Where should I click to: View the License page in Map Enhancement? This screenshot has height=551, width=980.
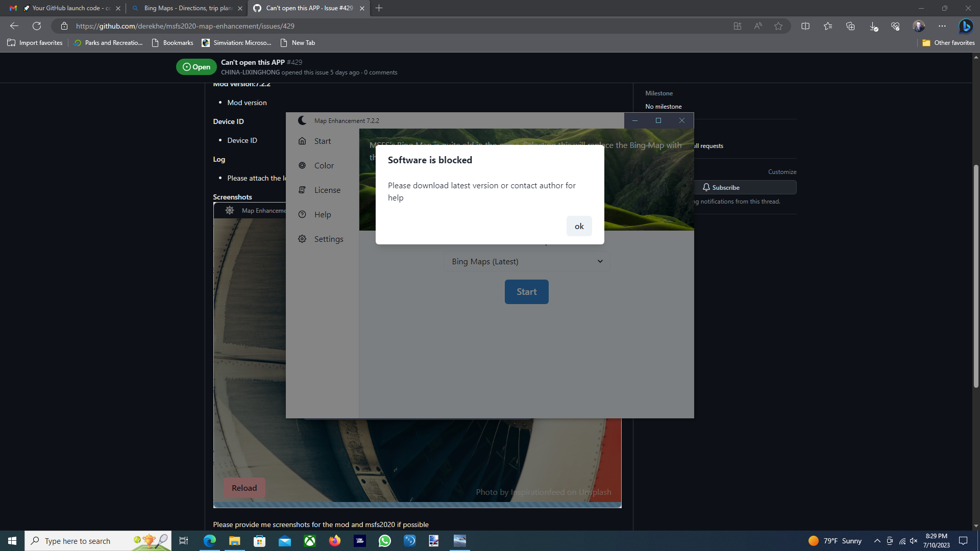coord(327,190)
